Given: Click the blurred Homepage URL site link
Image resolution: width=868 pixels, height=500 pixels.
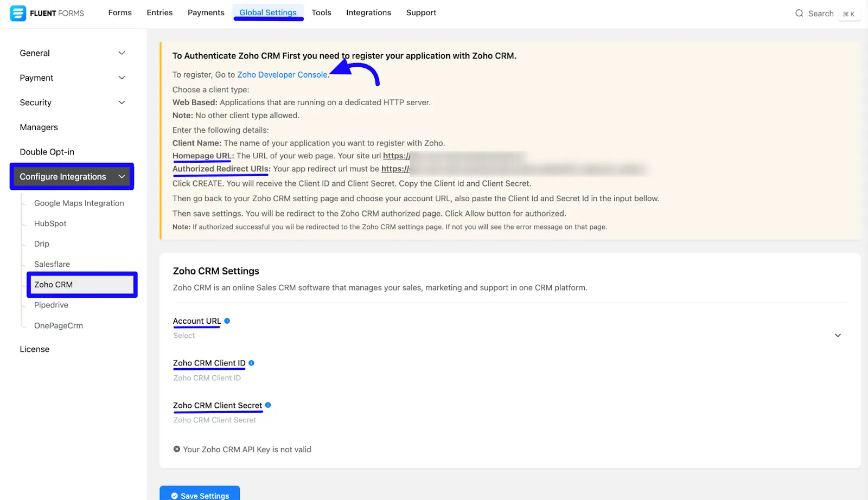Looking at the screenshot, I should tap(454, 156).
